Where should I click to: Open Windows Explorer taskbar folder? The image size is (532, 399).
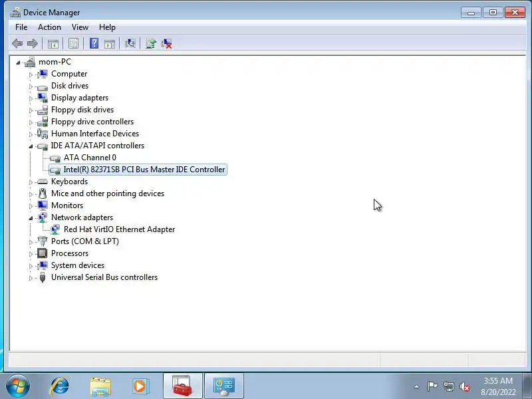[100, 386]
